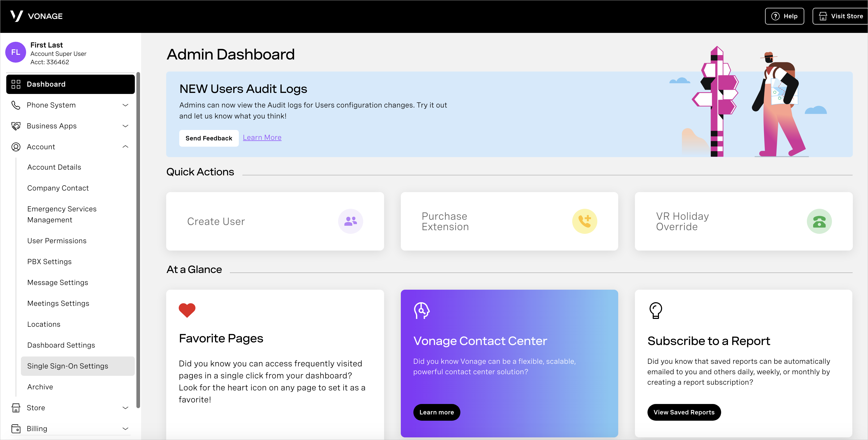Click the Help button in top bar
868x440 pixels.
tap(785, 15)
